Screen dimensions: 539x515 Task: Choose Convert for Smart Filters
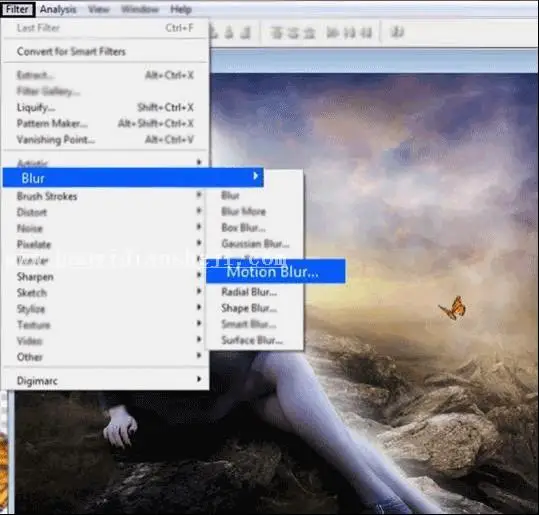click(71, 52)
